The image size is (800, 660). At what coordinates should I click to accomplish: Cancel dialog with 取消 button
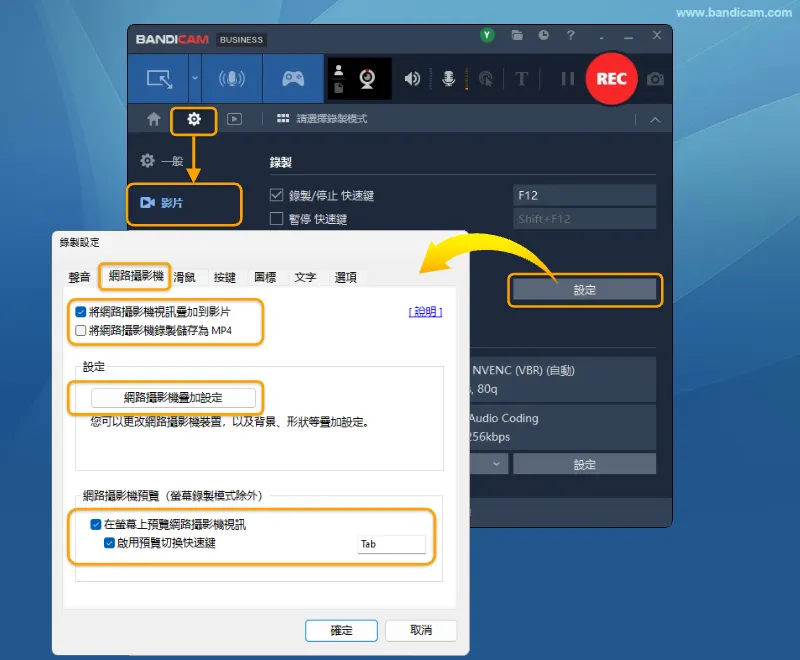point(421,630)
